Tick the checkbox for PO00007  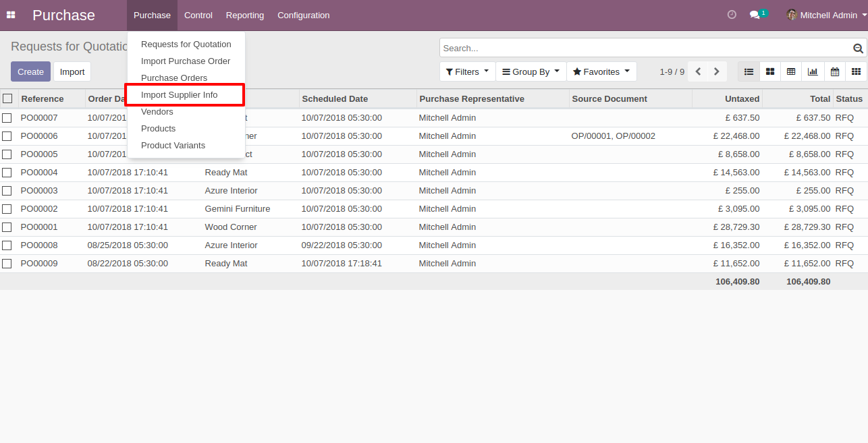click(7, 118)
